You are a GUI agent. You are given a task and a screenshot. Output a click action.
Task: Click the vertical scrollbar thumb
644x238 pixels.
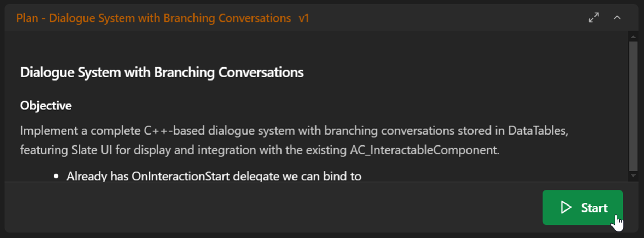coord(633,106)
